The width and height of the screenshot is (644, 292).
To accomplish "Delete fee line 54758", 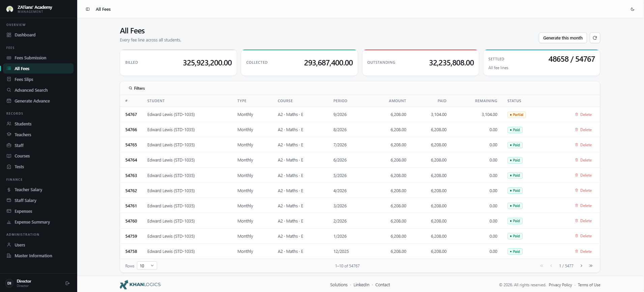I will click(583, 252).
